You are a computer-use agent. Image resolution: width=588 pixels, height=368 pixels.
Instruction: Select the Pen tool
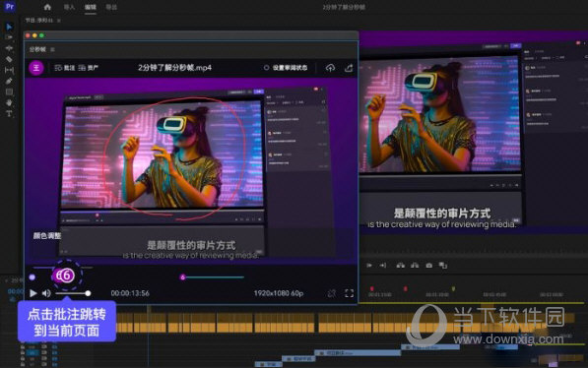[9, 81]
